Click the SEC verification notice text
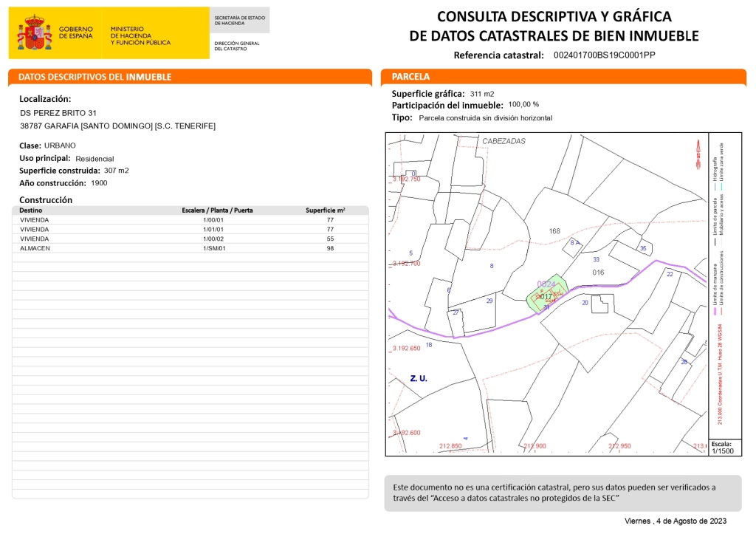The width and height of the screenshot is (756, 534). 554,493
